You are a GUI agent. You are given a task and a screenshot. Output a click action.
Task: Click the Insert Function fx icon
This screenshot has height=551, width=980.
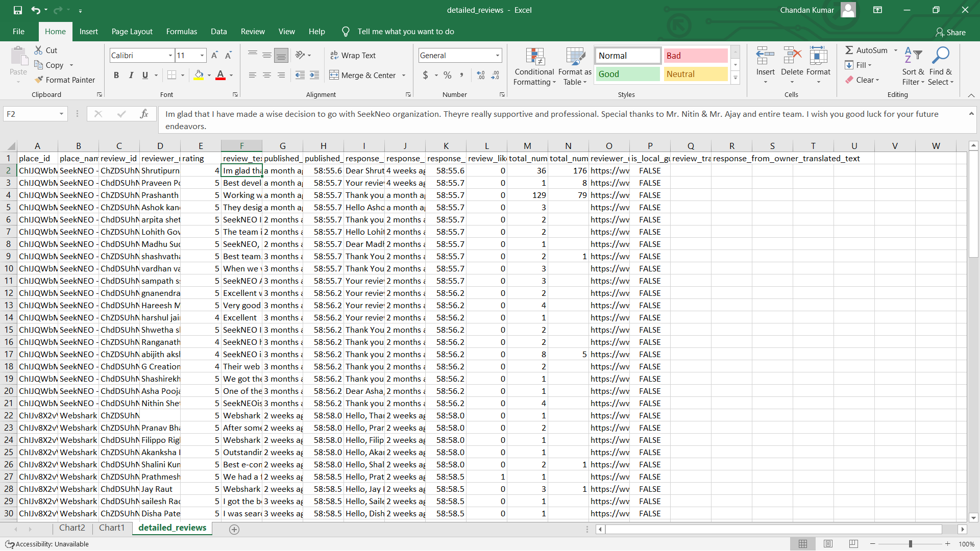coord(144,114)
